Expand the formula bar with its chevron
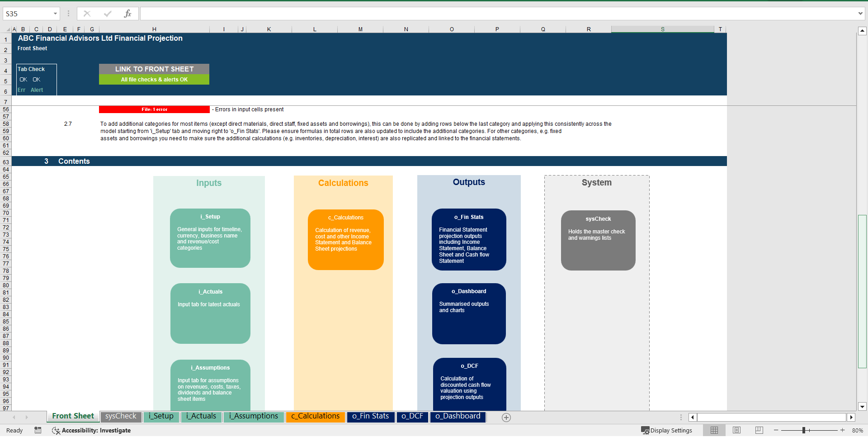The height and width of the screenshot is (437, 868). pyautogui.click(x=860, y=13)
